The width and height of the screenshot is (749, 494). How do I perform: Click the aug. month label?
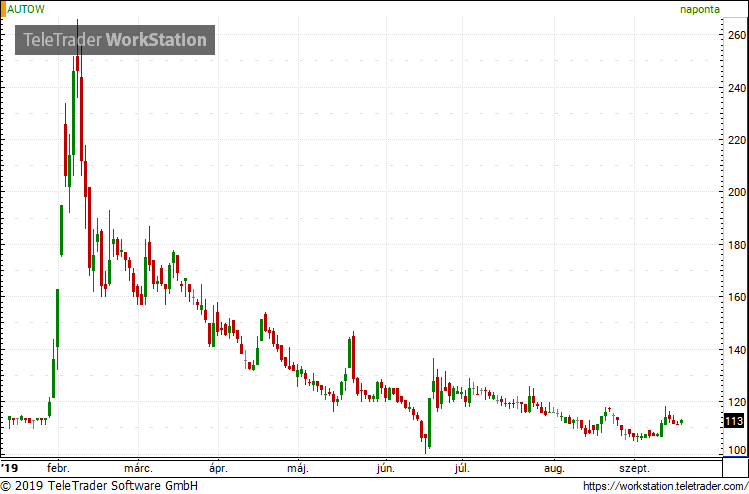(x=554, y=468)
